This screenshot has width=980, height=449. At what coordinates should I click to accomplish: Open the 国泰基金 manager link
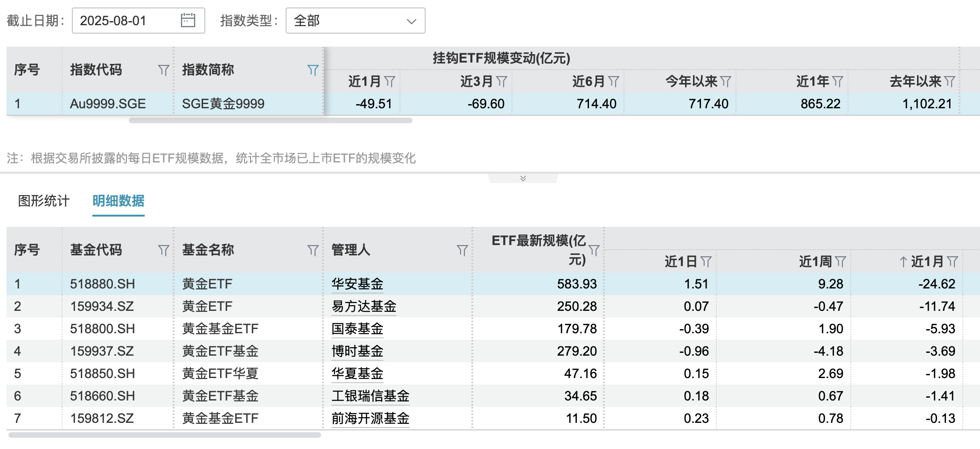[x=357, y=329]
